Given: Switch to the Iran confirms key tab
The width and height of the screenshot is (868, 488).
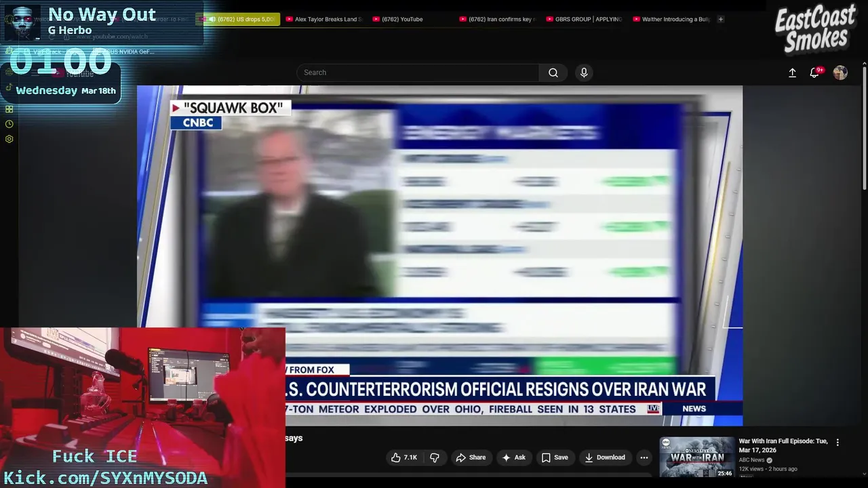Looking at the screenshot, I should (497, 19).
